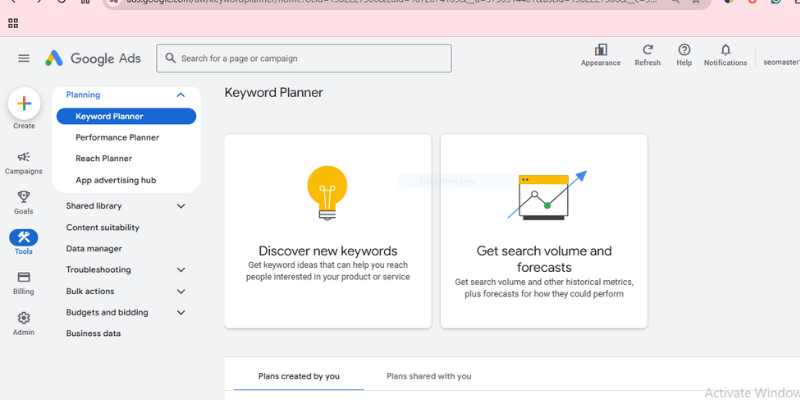Open Data manager
Screen dimensions: 800x400
[x=94, y=248]
